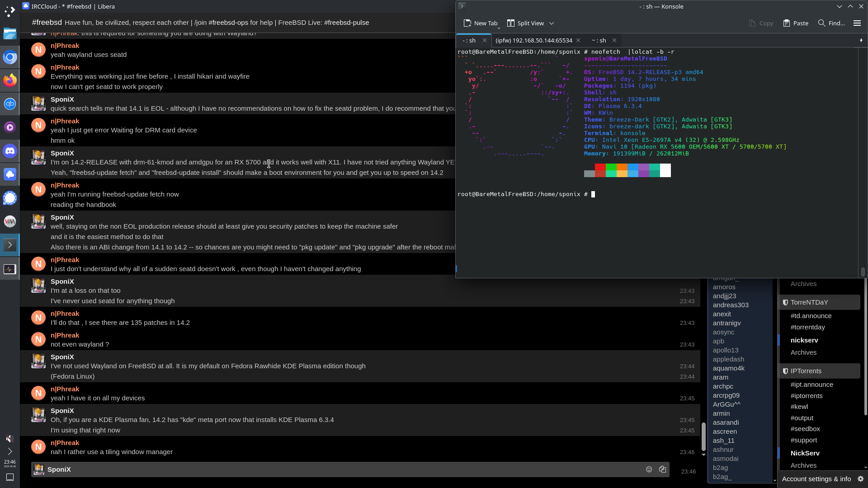Viewport: 868px width, 488px height.
Task: Select ArGGu^^ in the member list
Action: (x=726, y=404)
